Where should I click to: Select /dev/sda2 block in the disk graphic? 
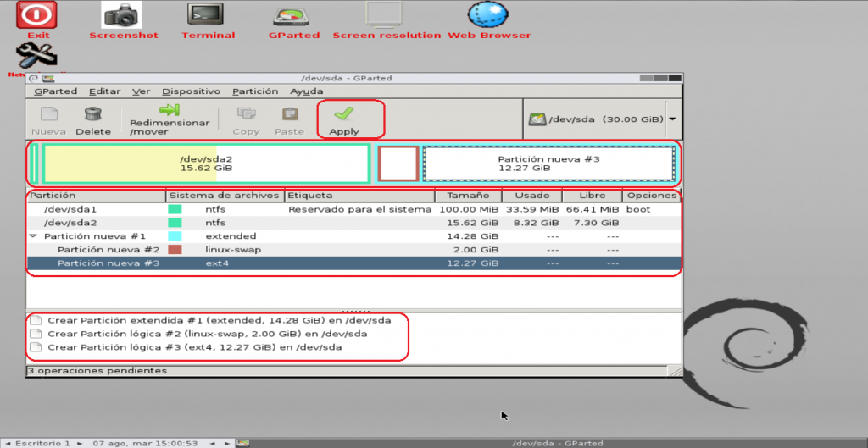[x=206, y=163]
